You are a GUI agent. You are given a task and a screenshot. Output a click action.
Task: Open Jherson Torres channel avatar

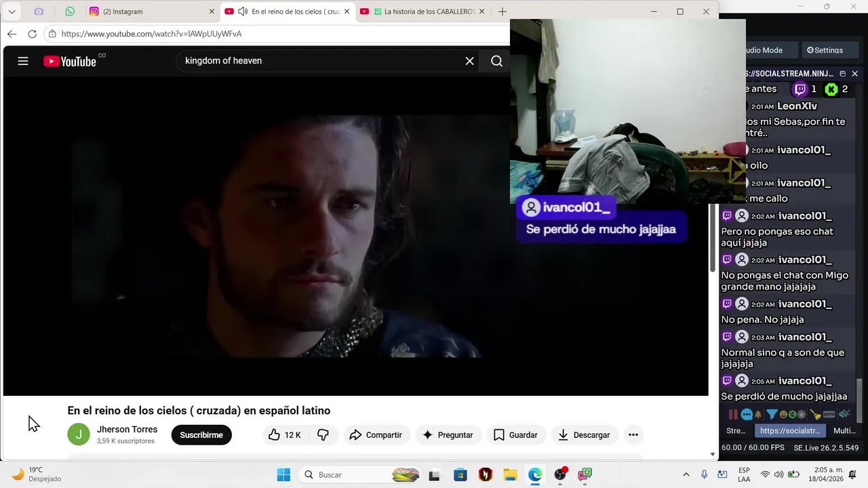tap(79, 434)
